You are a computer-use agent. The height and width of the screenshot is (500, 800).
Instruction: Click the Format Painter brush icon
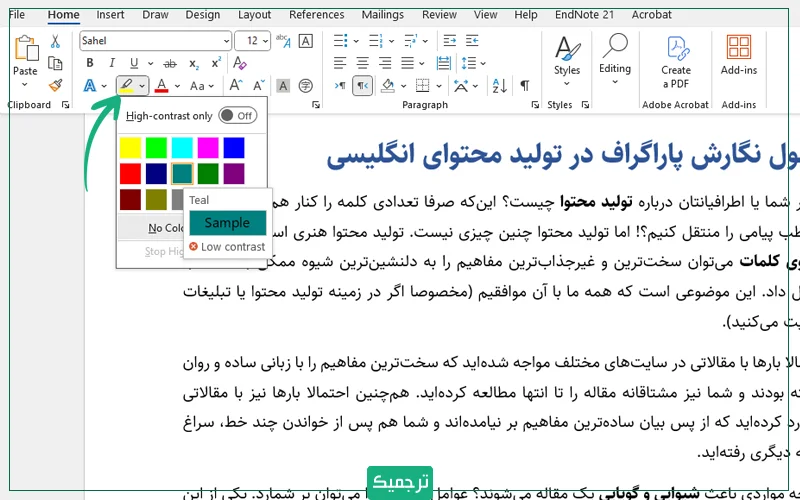point(55,86)
